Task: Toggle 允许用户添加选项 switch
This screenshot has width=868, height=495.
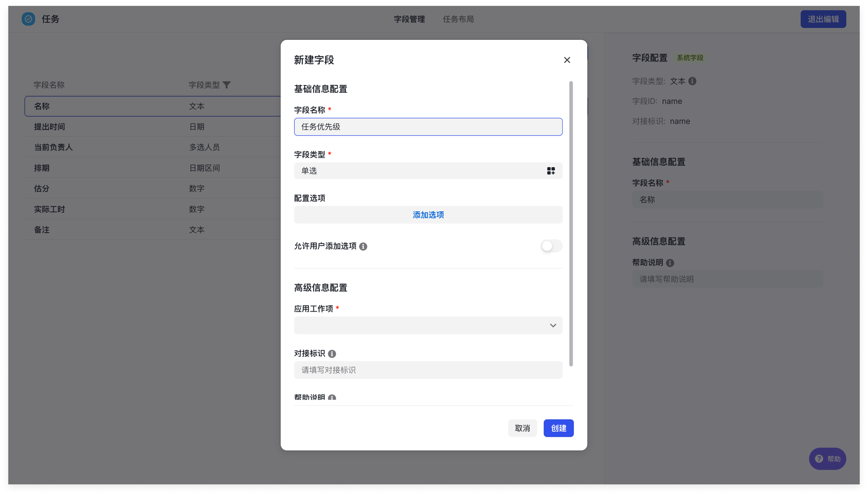Action: pyautogui.click(x=551, y=246)
